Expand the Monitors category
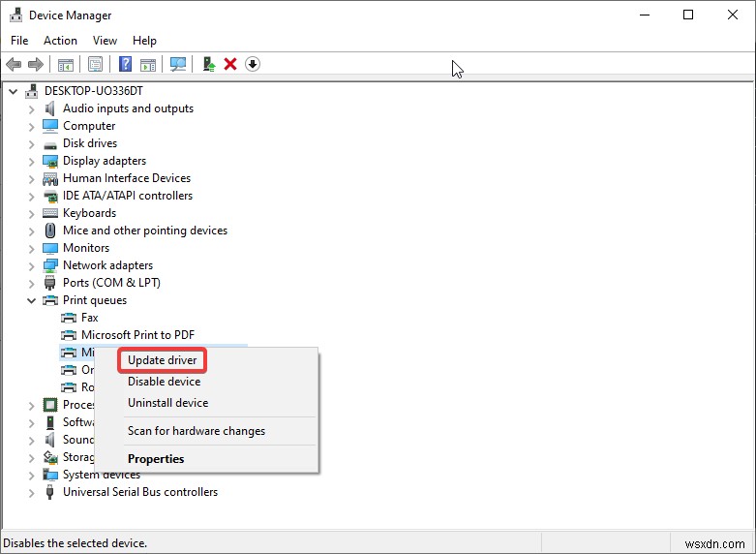The image size is (756, 554). point(31,249)
